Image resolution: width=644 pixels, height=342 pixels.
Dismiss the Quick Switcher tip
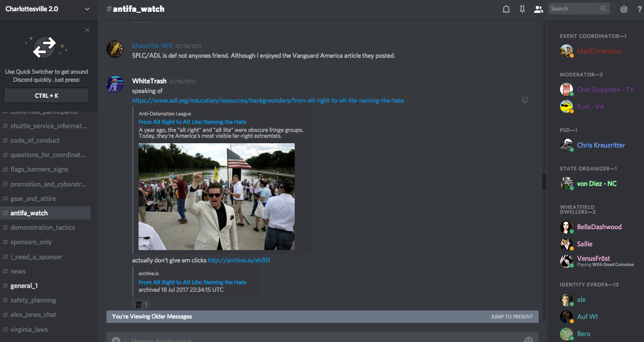coord(87,30)
